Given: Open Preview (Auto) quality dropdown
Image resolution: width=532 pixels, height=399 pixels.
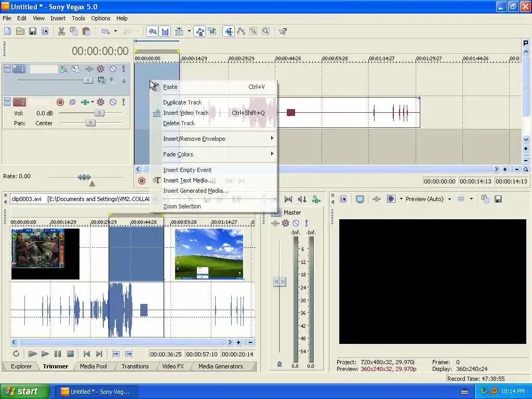Looking at the screenshot, I should pyautogui.click(x=449, y=199).
